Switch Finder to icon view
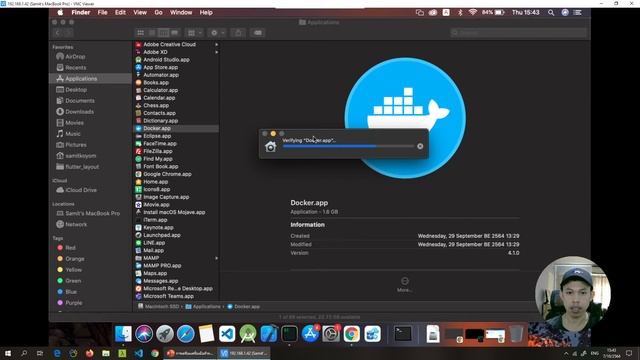 tap(140, 33)
